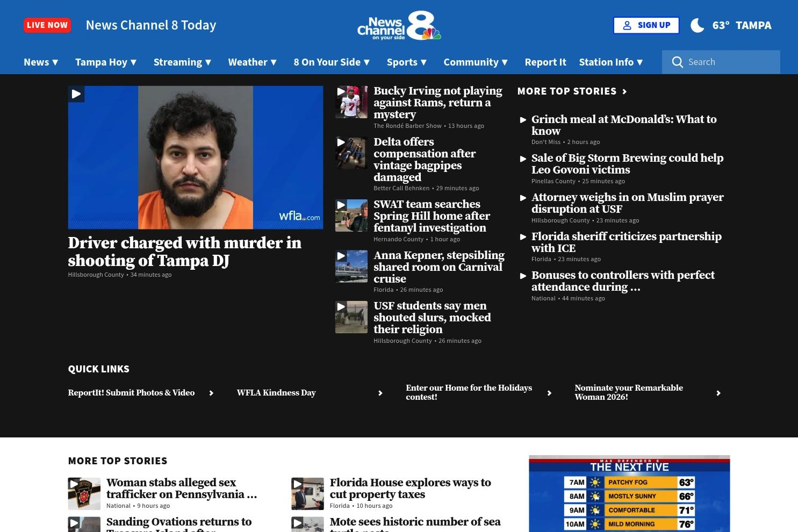This screenshot has height=532, width=798.
Task: Click play triangle beside controllers bonuses story
Action: click(x=523, y=276)
